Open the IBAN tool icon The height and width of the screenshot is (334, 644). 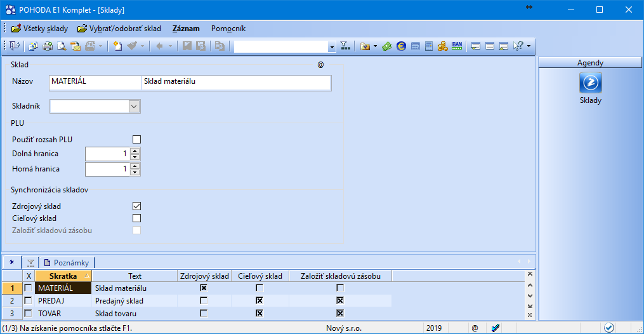click(x=457, y=46)
